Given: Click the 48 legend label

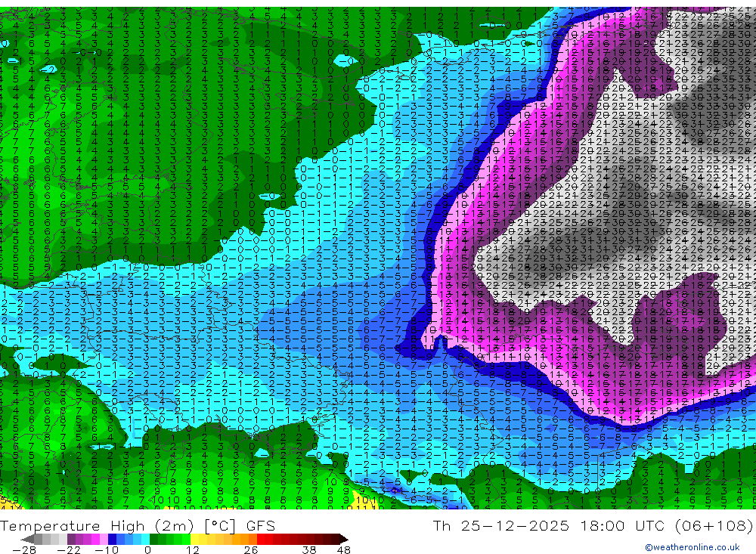Looking at the screenshot, I should click(344, 549).
